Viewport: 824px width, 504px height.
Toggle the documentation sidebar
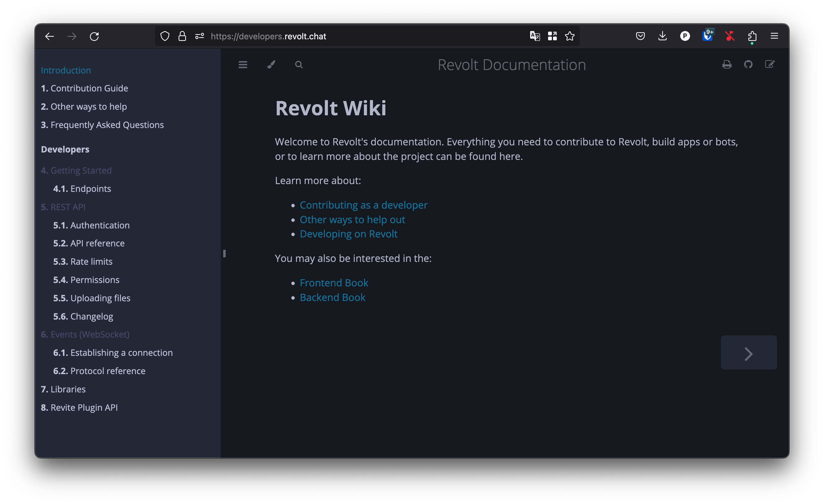pyautogui.click(x=243, y=64)
